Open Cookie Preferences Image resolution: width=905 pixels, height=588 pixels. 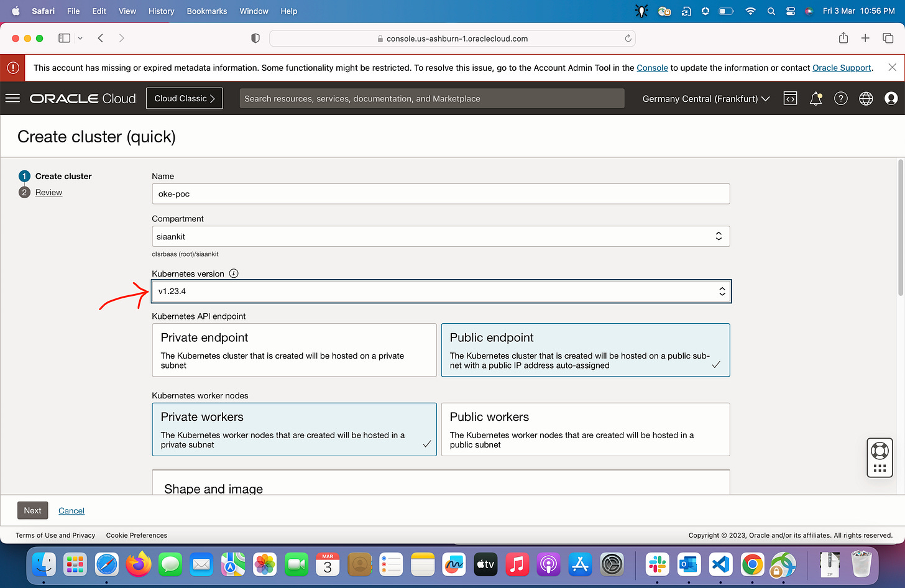point(137,535)
